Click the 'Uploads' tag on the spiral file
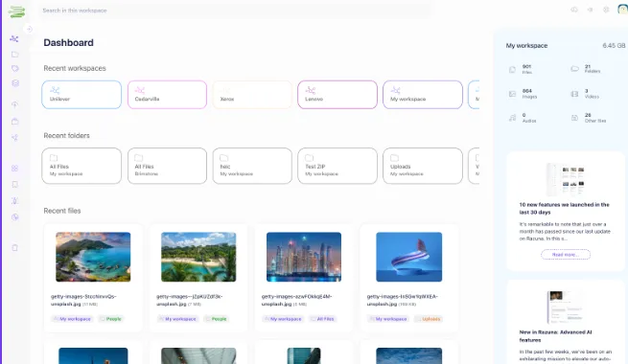The image size is (628, 364). (428, 319)
